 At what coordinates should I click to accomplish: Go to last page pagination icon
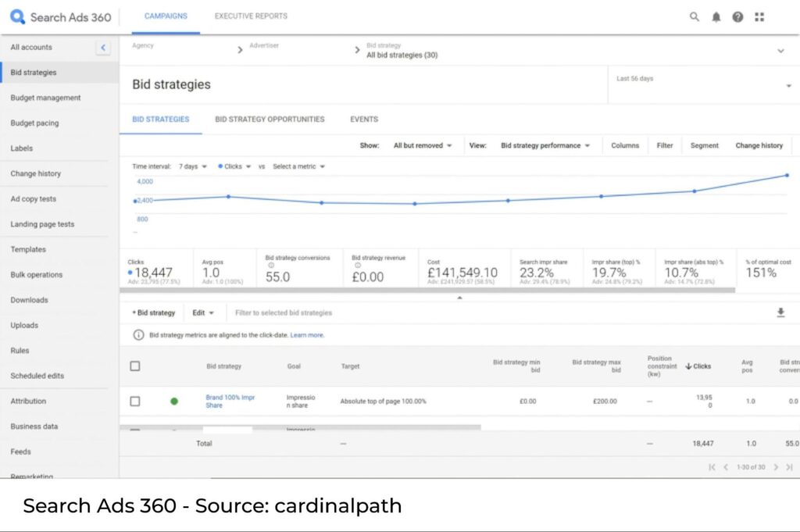pos(789,467)
